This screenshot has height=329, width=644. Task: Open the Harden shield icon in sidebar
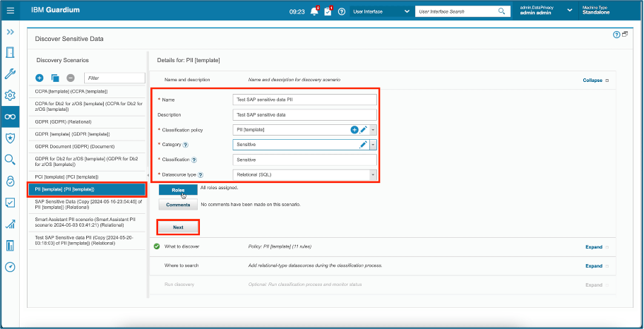(11, 138)
